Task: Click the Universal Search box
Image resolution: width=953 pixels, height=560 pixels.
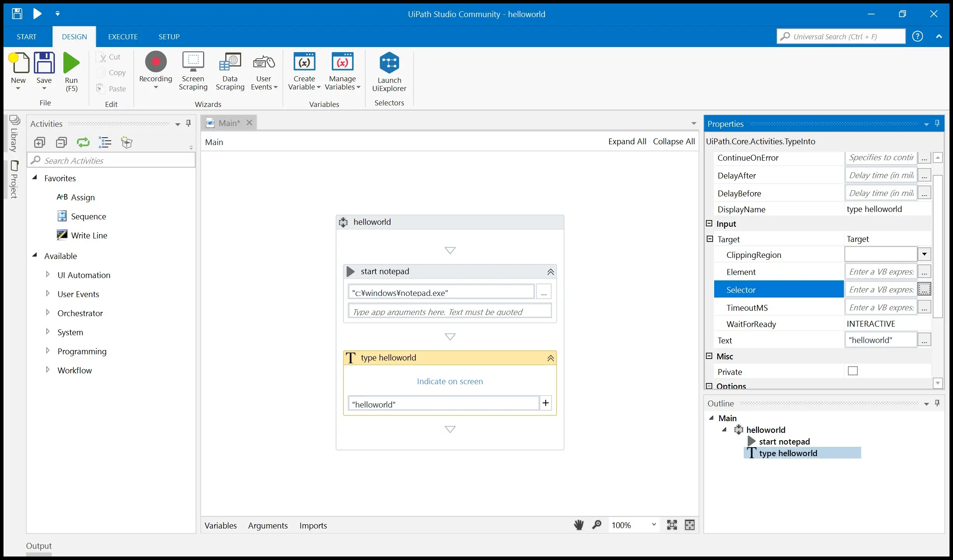Action: (x=841, y=37)
